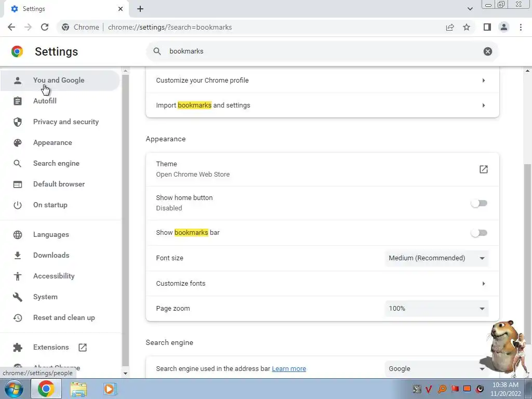
Task: Click the magnifier icon in settings search
Action: [157, 51]
